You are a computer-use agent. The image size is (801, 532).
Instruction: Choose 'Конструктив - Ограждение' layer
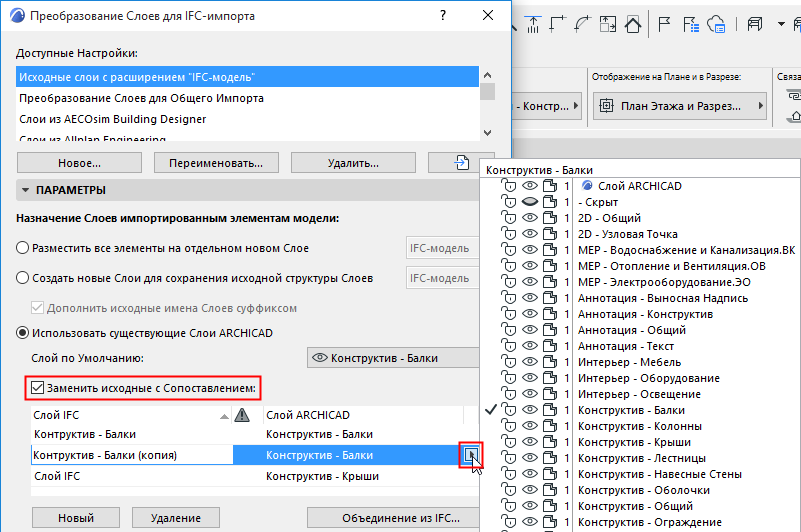[x=649, y=522]
